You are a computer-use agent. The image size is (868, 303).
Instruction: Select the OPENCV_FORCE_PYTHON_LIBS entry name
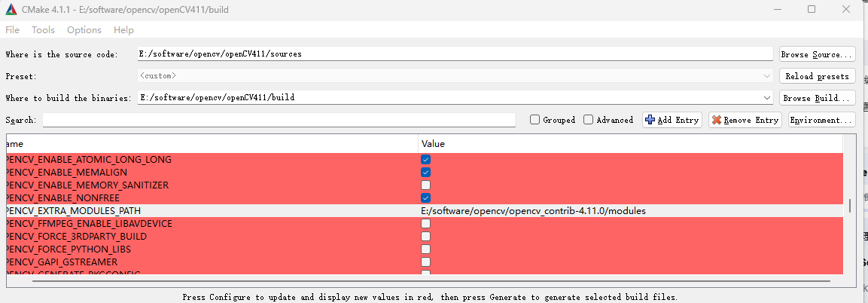click(68, 249)
